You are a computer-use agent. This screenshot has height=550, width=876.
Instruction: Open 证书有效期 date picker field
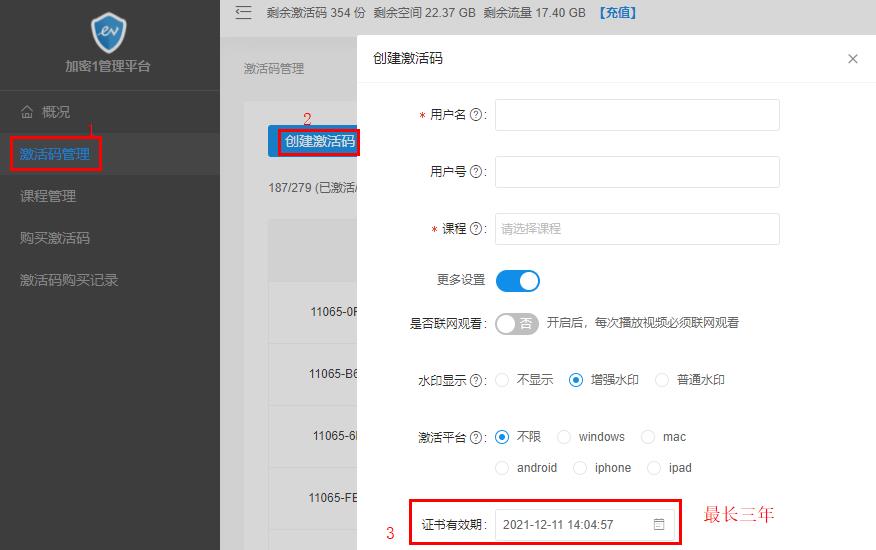[x=572, y=524]
